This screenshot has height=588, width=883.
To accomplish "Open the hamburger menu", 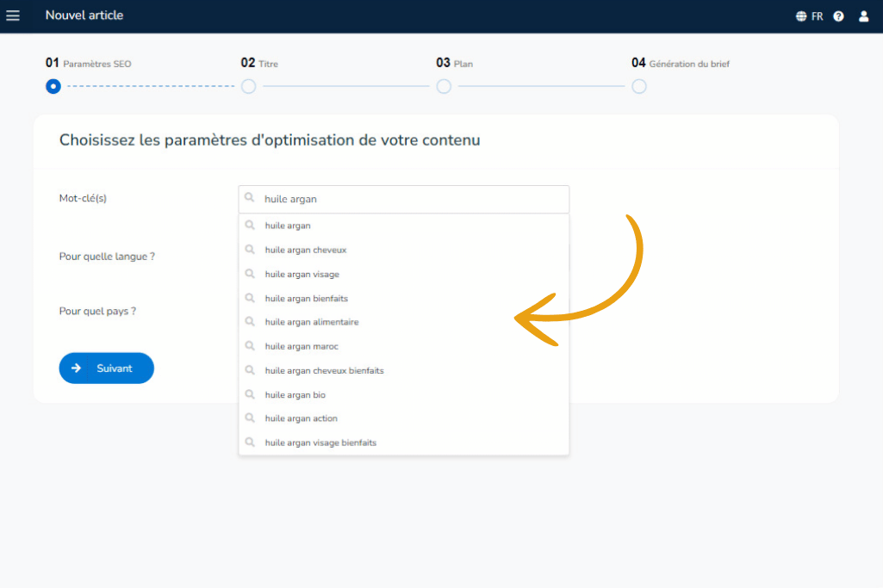I will pos(13,15).
